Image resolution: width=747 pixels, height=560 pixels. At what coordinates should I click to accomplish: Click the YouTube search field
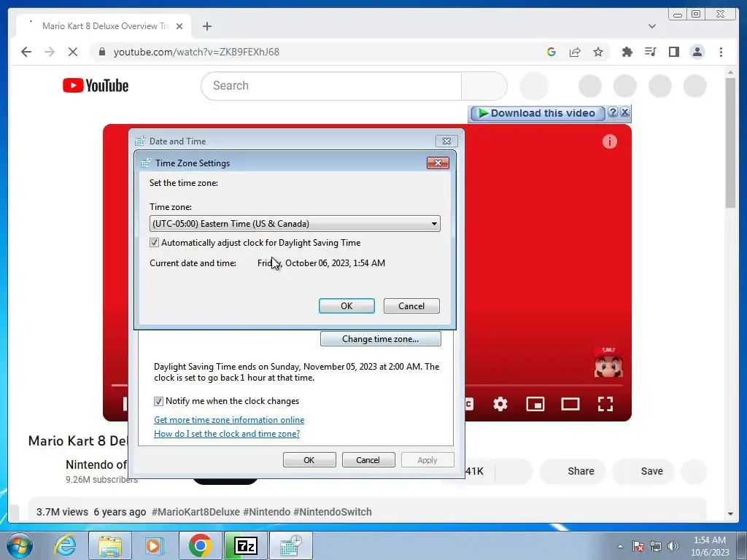coord(331,86)
